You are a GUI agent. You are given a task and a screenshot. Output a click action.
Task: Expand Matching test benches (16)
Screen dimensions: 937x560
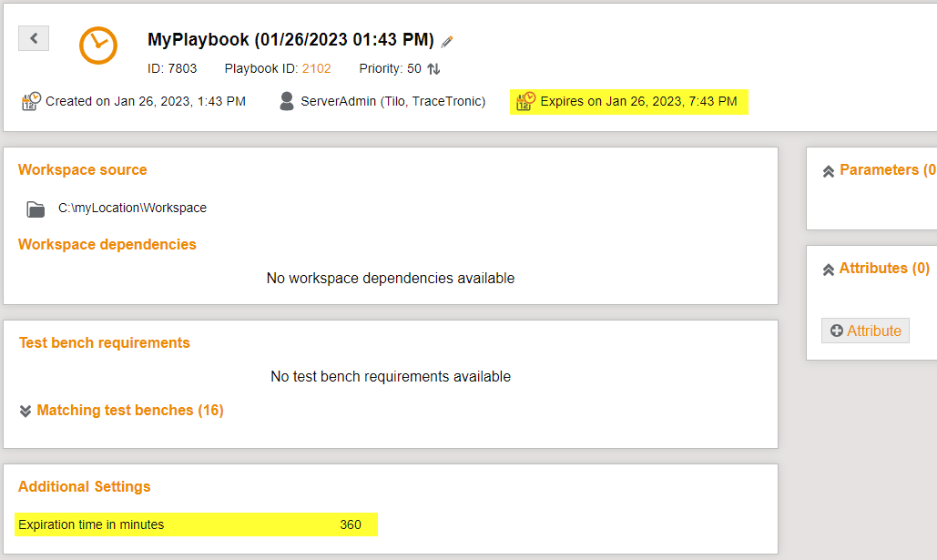(129, 411)
